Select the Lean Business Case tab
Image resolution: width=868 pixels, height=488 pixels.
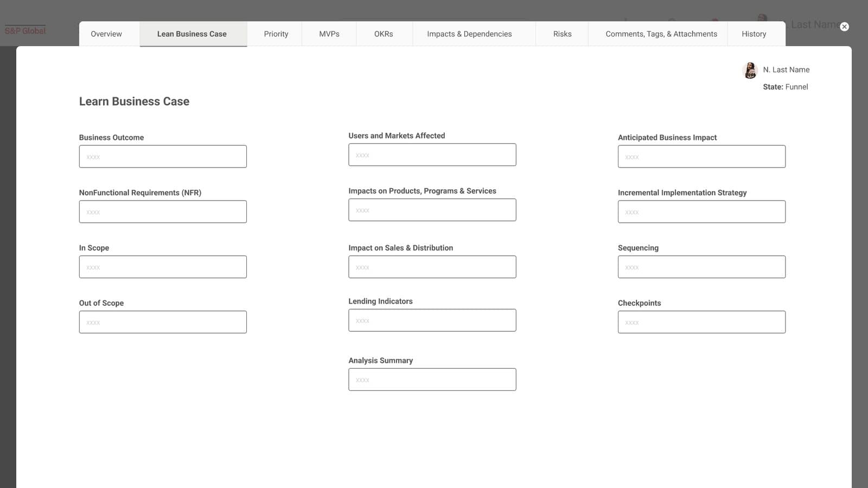point(192,34)
